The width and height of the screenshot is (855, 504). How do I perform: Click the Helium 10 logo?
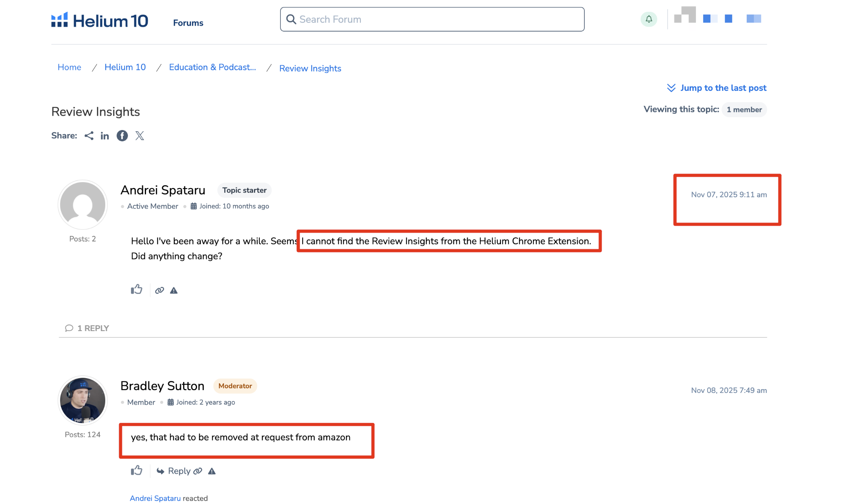coord(100,20)
